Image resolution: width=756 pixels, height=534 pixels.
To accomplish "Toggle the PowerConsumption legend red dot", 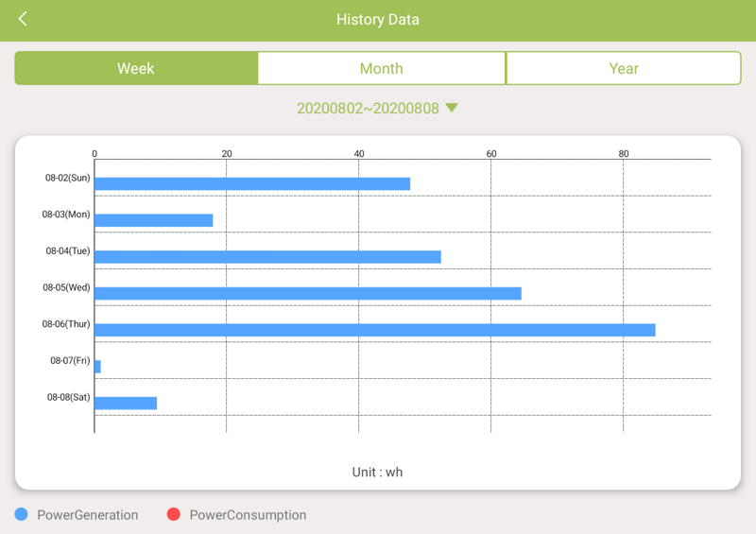I will tap(173, 514).
